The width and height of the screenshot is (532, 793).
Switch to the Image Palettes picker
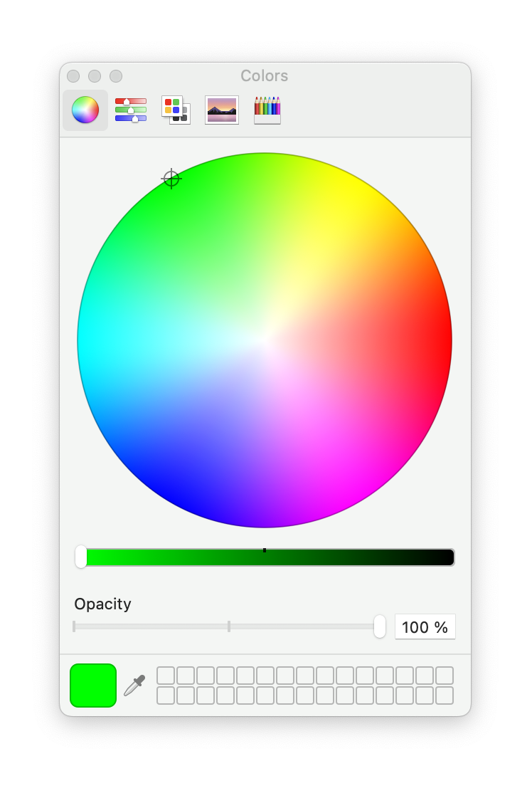(222, 110)
